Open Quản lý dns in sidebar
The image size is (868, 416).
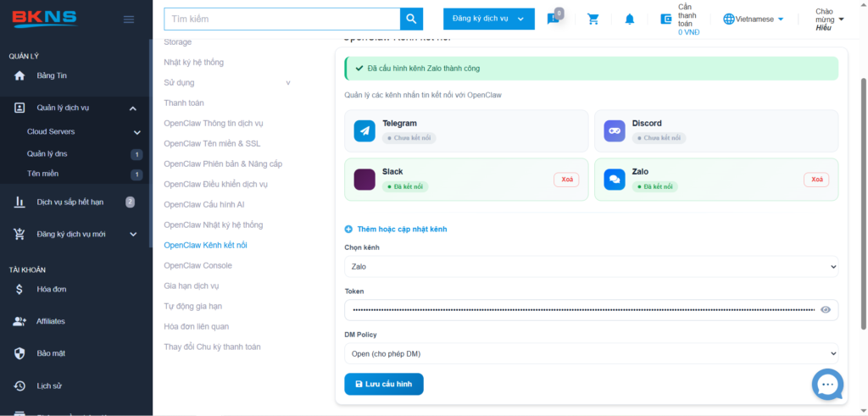pos(47,154)
